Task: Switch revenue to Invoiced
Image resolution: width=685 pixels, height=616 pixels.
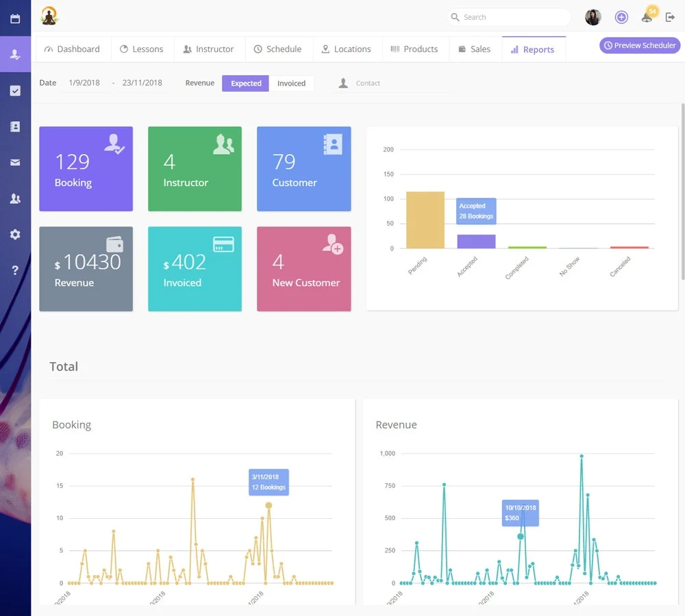Action: click(291, 84)
